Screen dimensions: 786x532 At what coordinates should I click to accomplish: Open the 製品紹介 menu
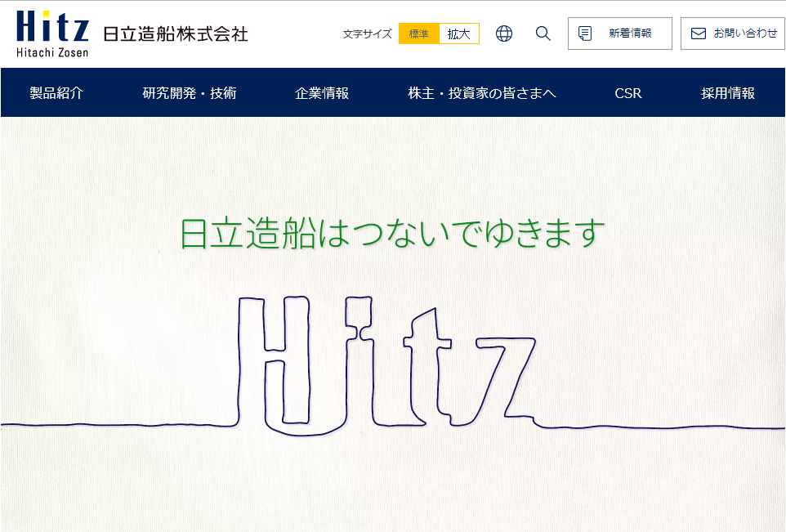(x=56, y=93)
